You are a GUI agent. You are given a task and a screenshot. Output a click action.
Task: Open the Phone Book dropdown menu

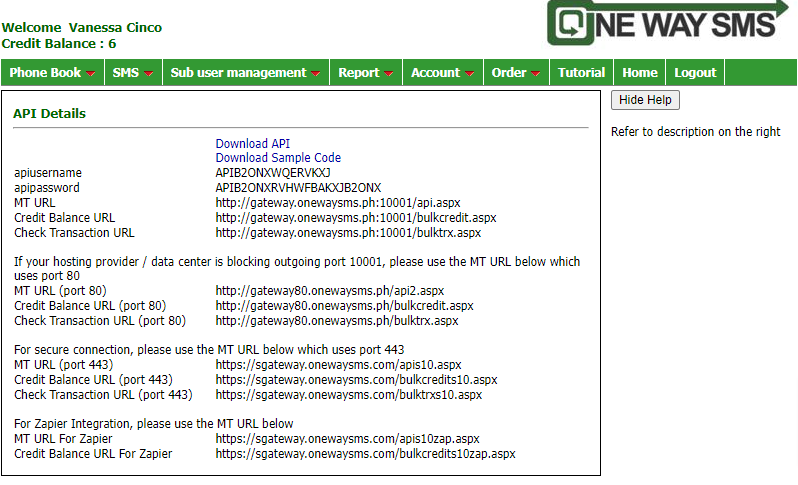[53, 73]
